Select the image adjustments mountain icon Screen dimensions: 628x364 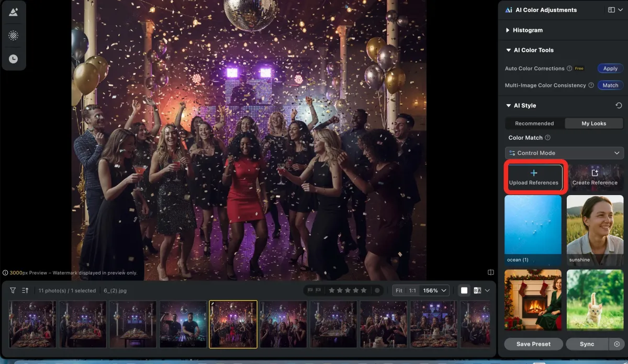(x=14, y=13)
